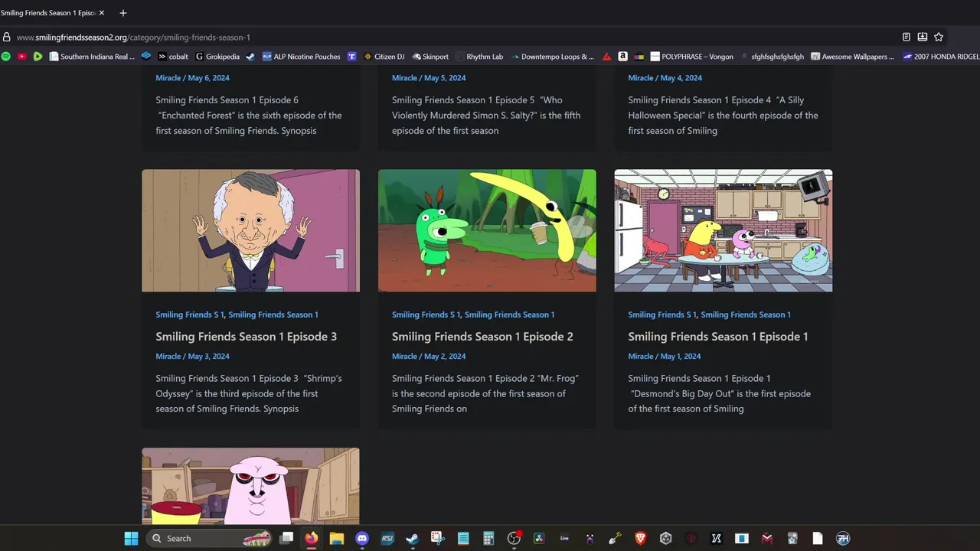
Task: Open the green play-button bookmark icon
Action: click(38, 57)
